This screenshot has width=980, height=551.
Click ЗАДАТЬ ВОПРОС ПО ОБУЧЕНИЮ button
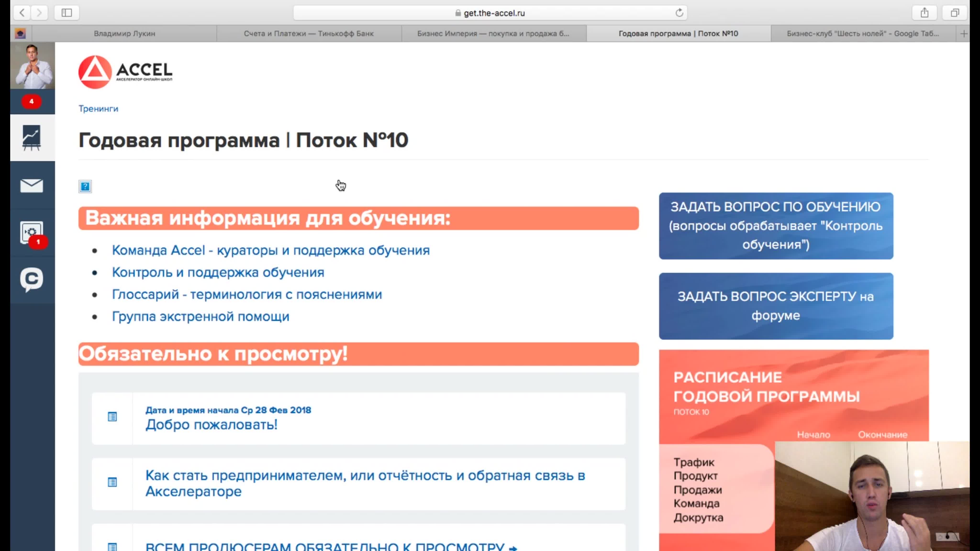(776, 226)
